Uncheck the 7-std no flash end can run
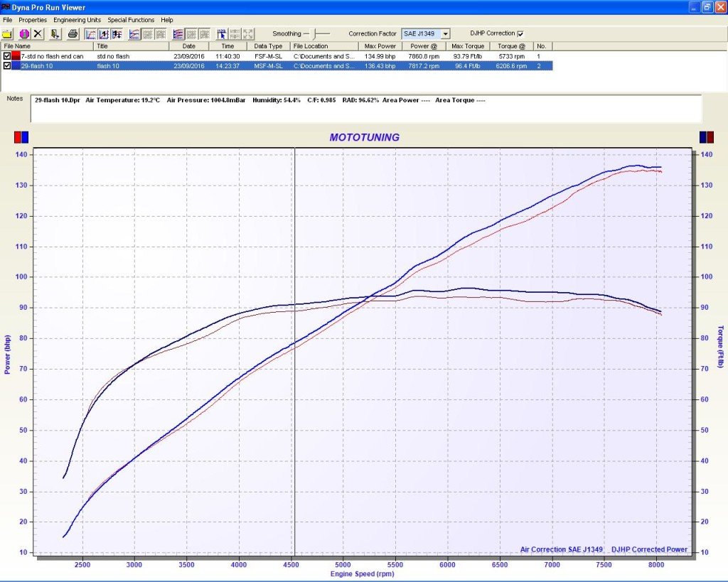This screenshot has width=728, height=582. [x=7, y=55]
